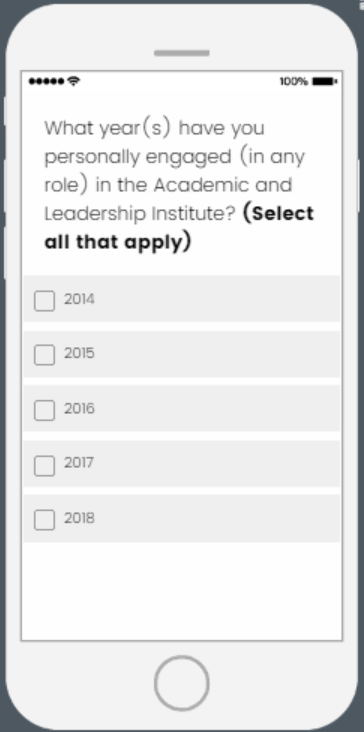Tap the 2014 year label

coord(79,299)
